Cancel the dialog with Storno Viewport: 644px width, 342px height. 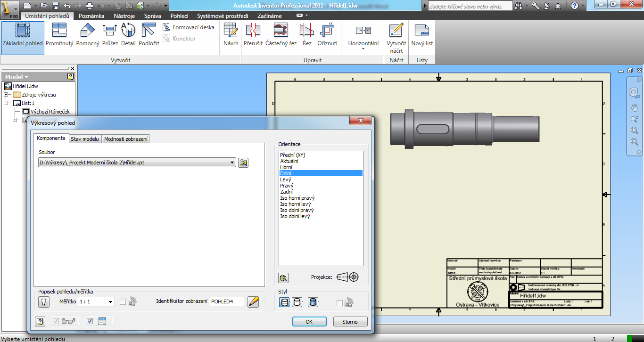(350, 322)
